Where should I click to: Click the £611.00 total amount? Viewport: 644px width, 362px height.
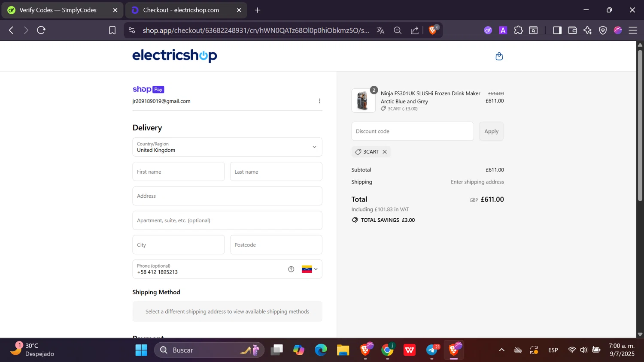tap(492, 199)
